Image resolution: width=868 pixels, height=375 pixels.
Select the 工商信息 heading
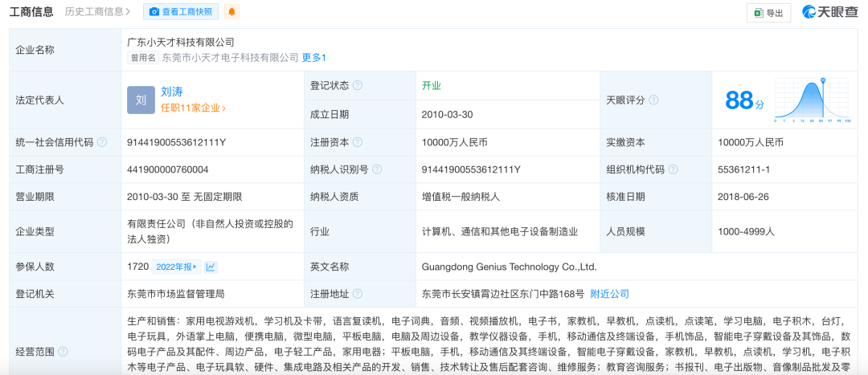coord(31,11)
